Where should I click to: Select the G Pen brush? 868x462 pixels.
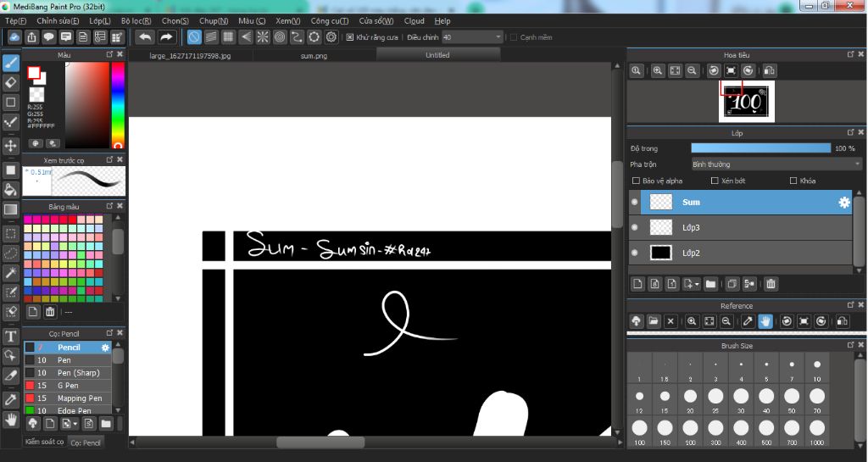[x=68, y=386]
